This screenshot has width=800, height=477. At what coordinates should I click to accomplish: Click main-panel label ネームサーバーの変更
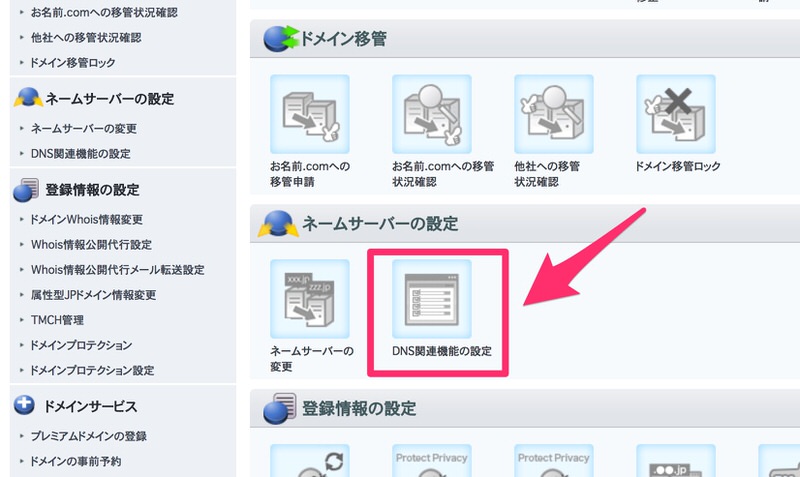312,359
